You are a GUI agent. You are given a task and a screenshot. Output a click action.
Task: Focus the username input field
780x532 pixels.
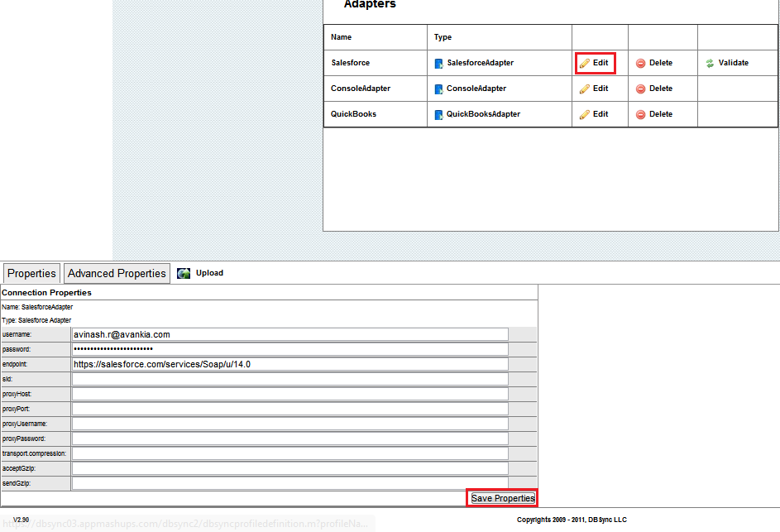[x=290, y=334]
